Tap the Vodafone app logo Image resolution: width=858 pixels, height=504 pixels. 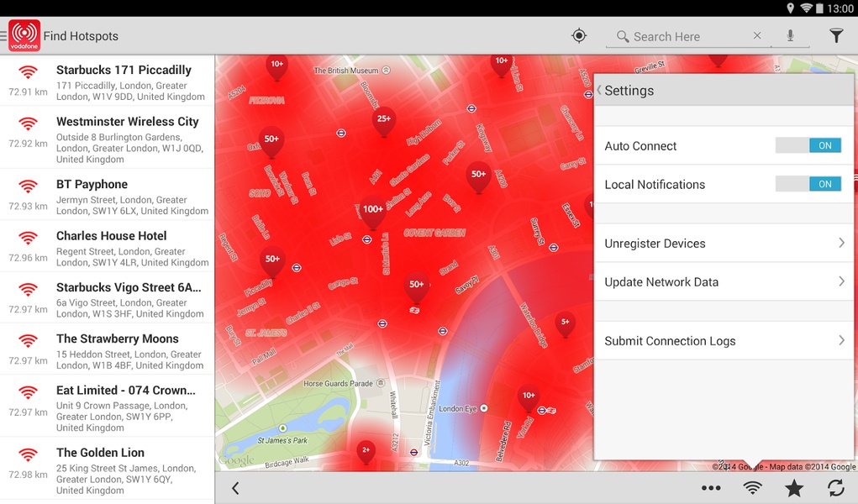pyautogui.click(x=24, y=35)
